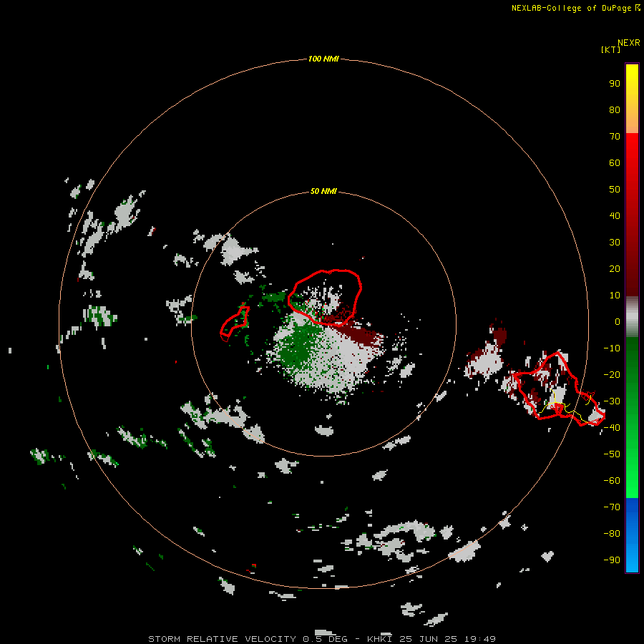
Task: Click the 30 value on velocity scale
Action: tap(615, 243)
